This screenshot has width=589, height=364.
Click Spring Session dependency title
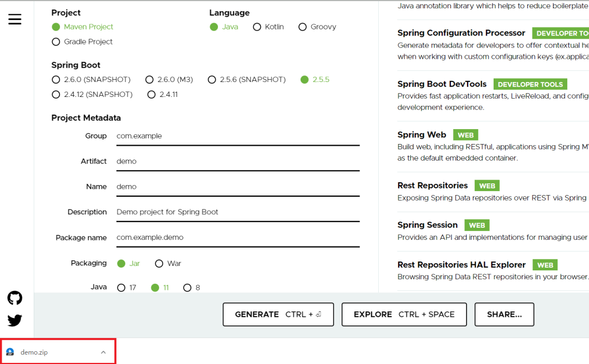pos(428,225)
